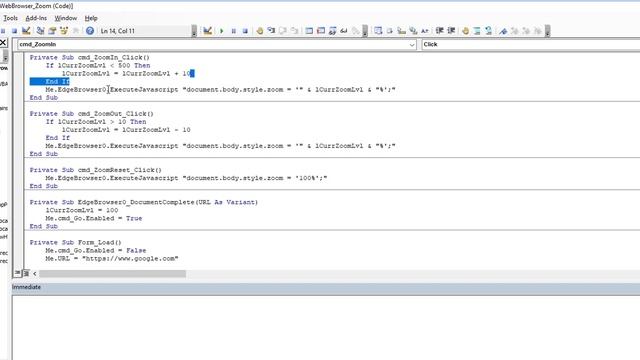Click the 'lCurrZoomLvl - 10' line
The image size is (640, 360).
point(126,130)
